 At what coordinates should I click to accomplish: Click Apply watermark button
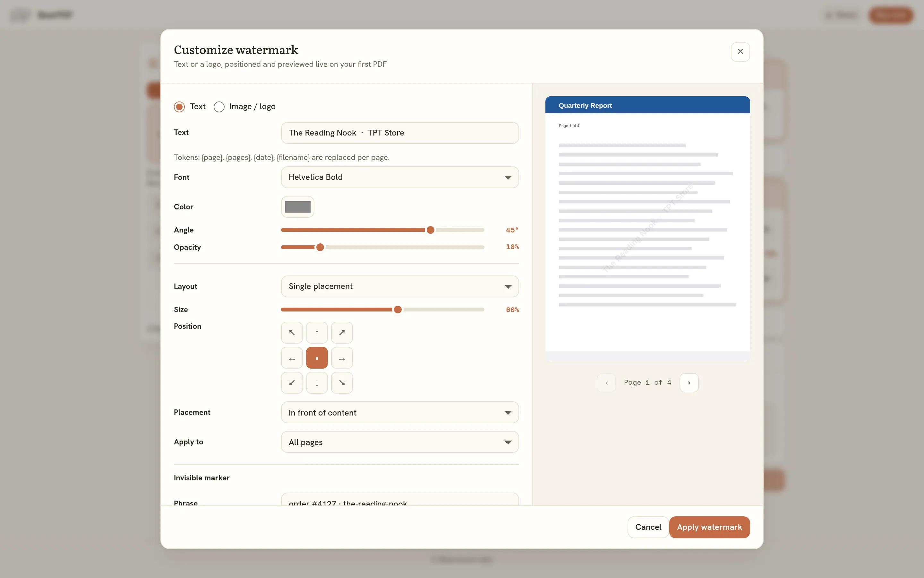pos(709,527)
